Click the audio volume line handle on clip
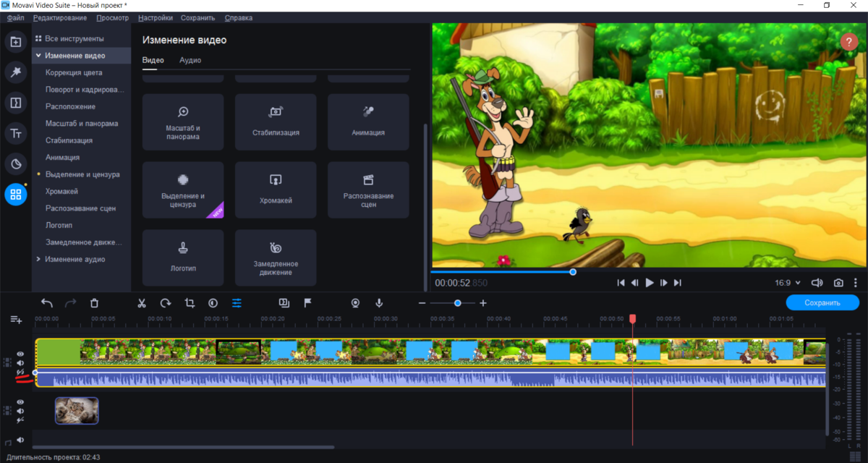Screen dimensions: 868x463 [x=35, y=373]
